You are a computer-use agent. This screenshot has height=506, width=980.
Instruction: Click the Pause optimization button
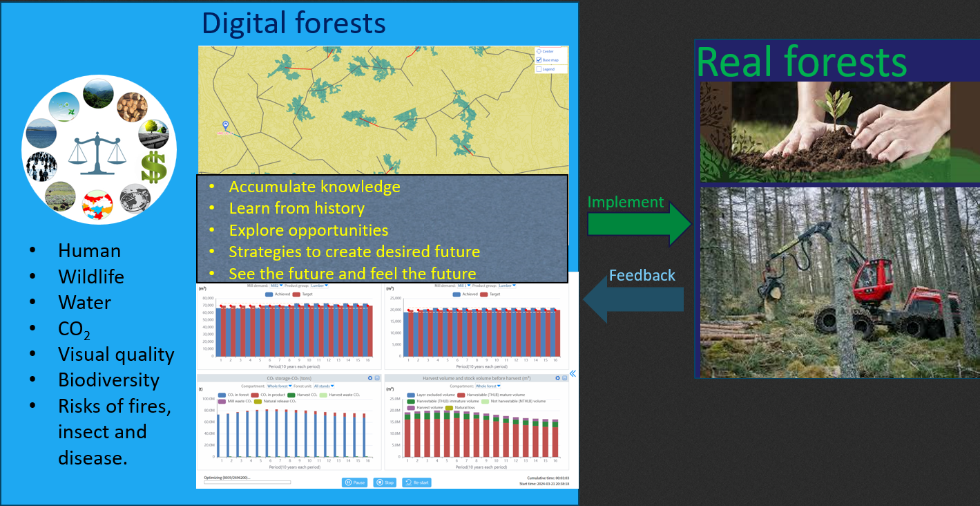click(354, 482)
